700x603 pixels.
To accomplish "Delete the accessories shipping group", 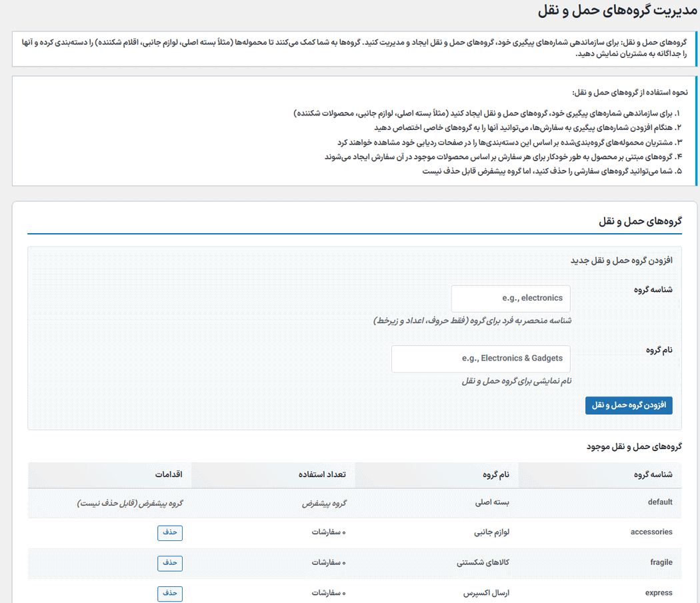I will (170, 532).
